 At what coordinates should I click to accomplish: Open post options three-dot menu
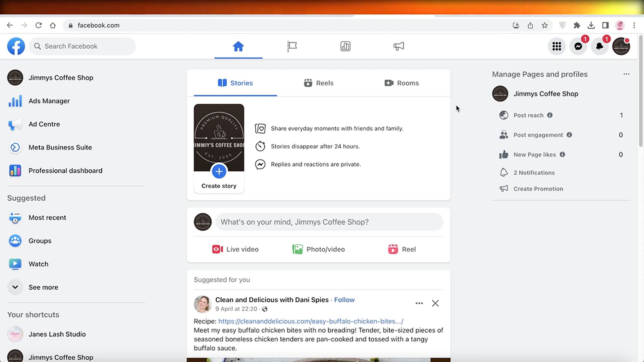click(x=419, y=303)
